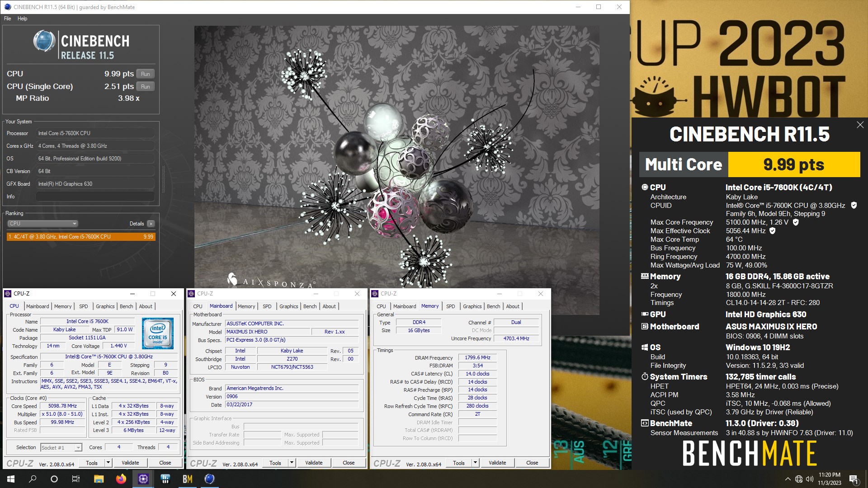Open the Ranking CPU dropdown
868x488 pixels.
(x=42, y=223)
